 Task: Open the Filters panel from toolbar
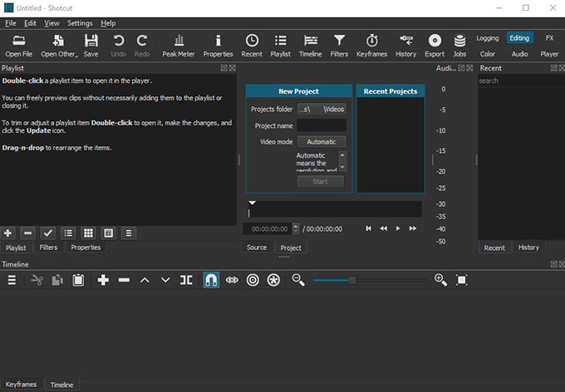[x=339, y=46]
